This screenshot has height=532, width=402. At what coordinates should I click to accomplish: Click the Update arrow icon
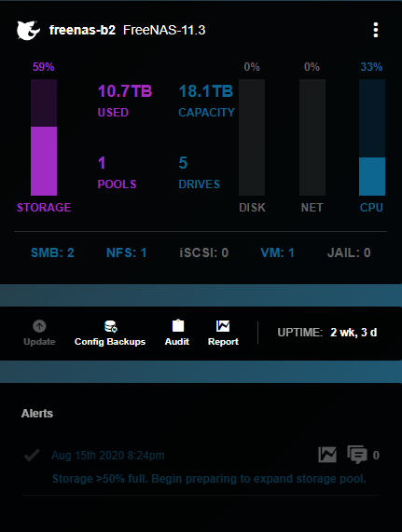(x=39, y=326)
